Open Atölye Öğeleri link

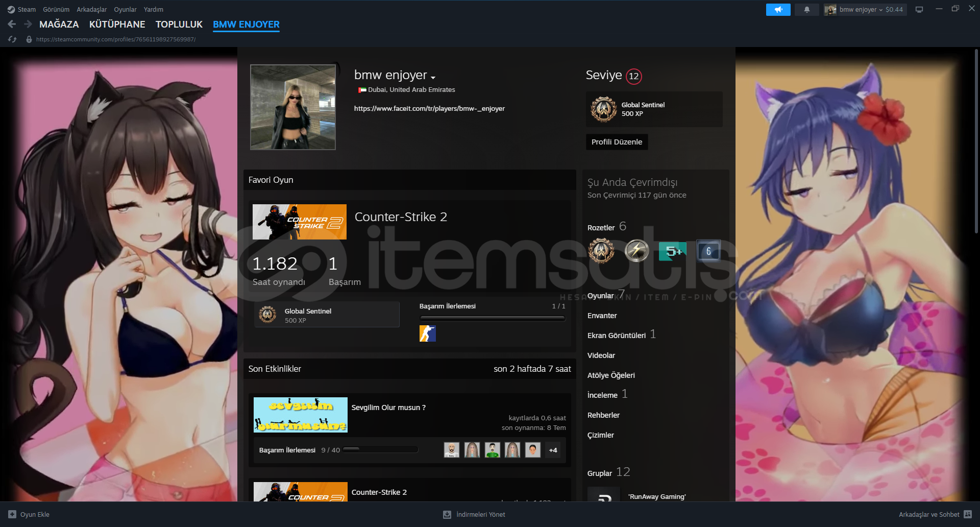(611, 375)
